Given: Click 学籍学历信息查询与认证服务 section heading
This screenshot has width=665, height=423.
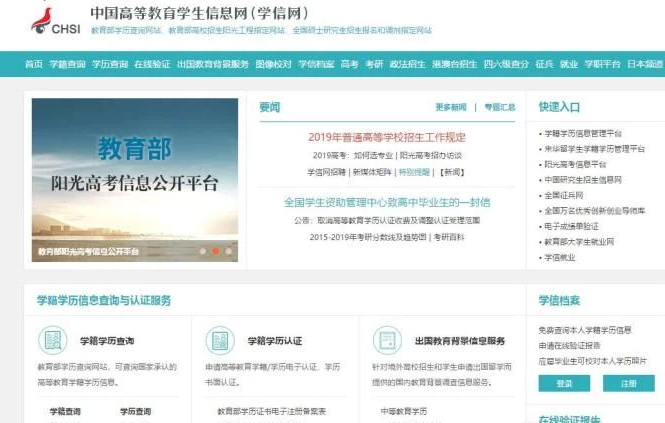Looking at the screenshot, I should (104, 300).
